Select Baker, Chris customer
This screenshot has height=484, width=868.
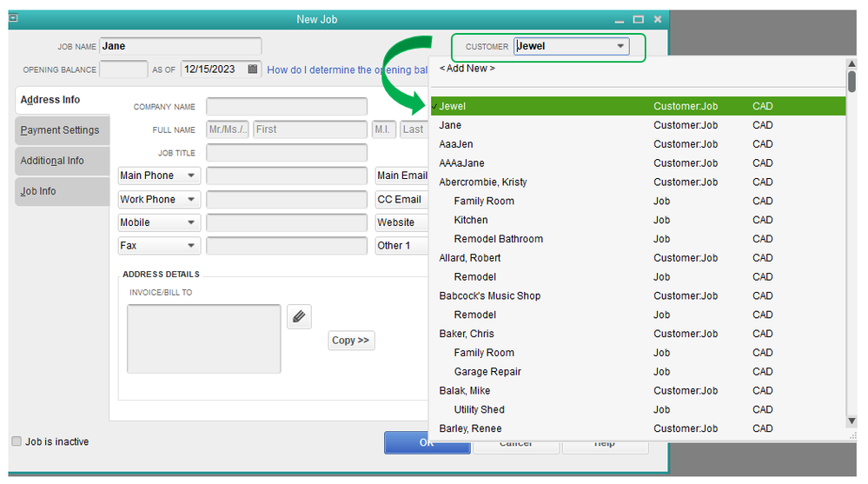pyautogui.click(x=639, y=334)
